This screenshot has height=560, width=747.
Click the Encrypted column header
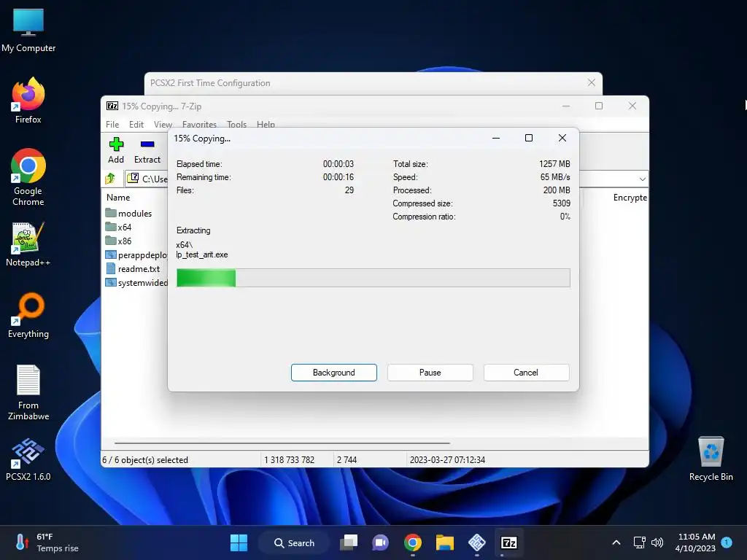tap(630, 197)
